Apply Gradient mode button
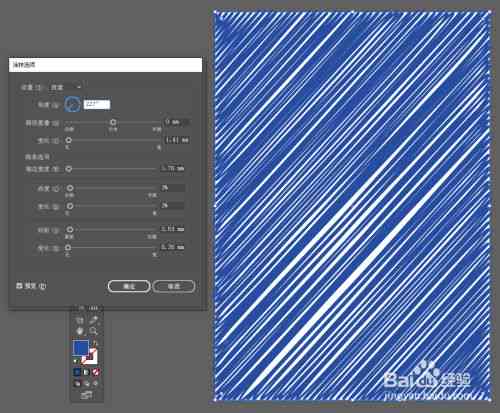 pyautogui.click(x=86, y=372)
